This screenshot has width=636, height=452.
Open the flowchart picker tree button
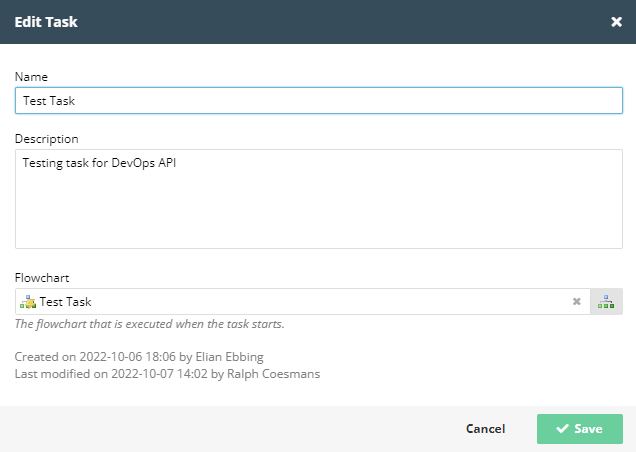(x=606, y=301)
